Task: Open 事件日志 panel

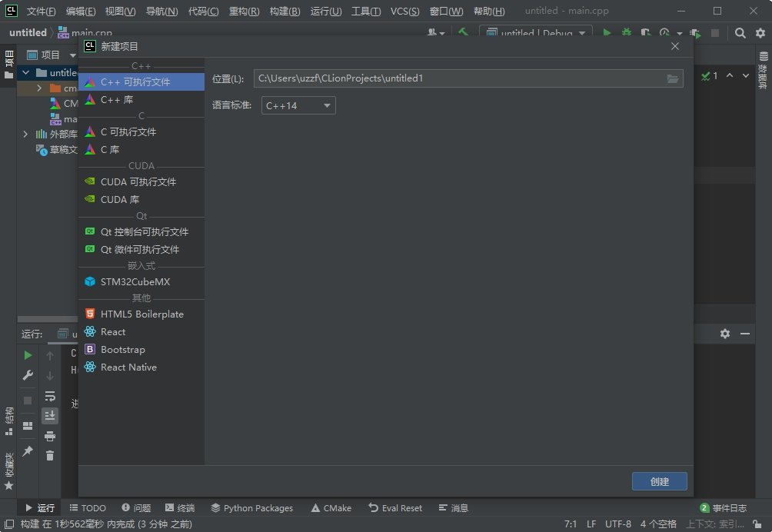Action: pyautogui.click(x=723, y=508)
